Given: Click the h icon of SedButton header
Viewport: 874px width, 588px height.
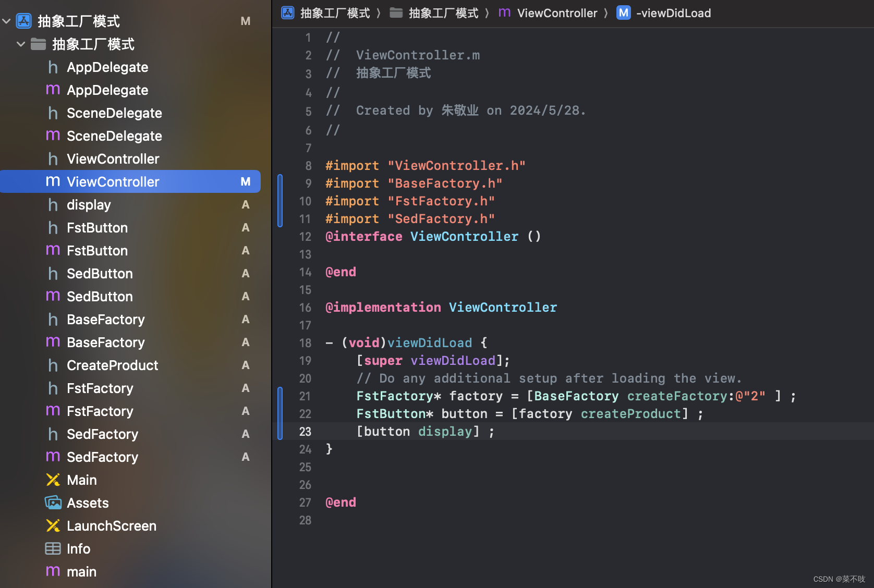Looking at the screenshot, I should tap(53, 274).
